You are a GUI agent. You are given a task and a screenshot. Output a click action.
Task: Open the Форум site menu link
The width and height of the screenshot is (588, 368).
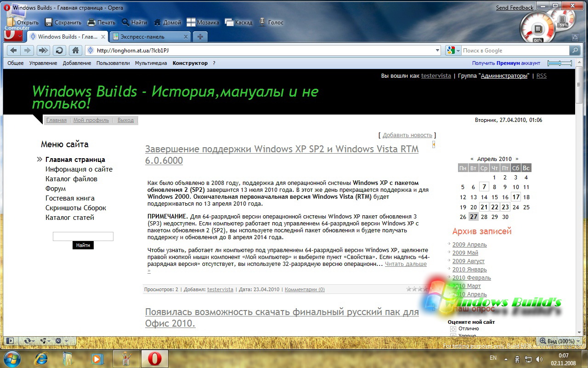56,189
